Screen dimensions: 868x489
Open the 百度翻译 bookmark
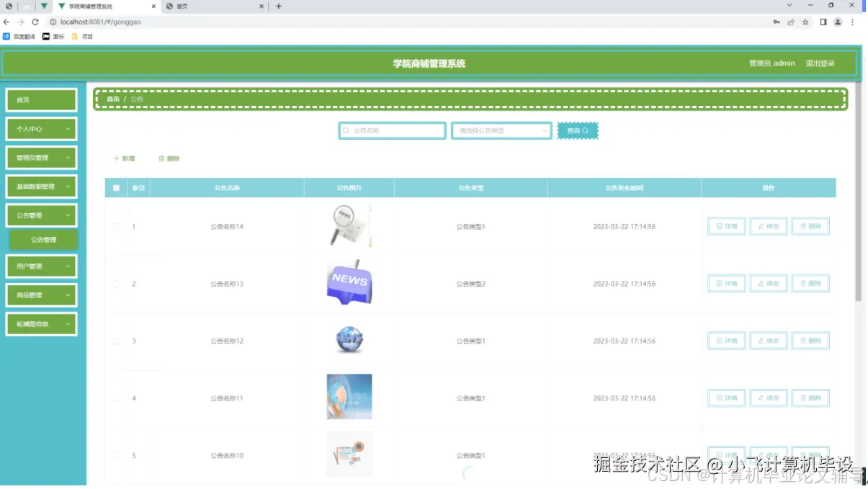19,37
